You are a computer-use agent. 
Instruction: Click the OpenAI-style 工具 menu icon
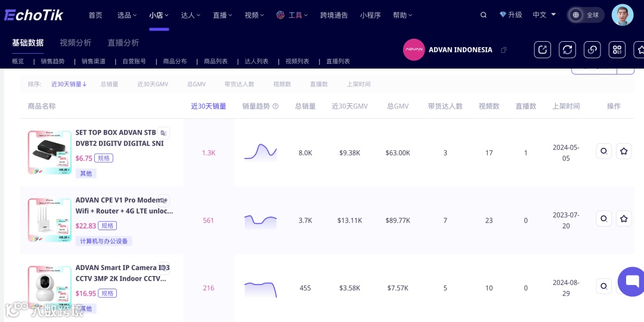point(280,15)
